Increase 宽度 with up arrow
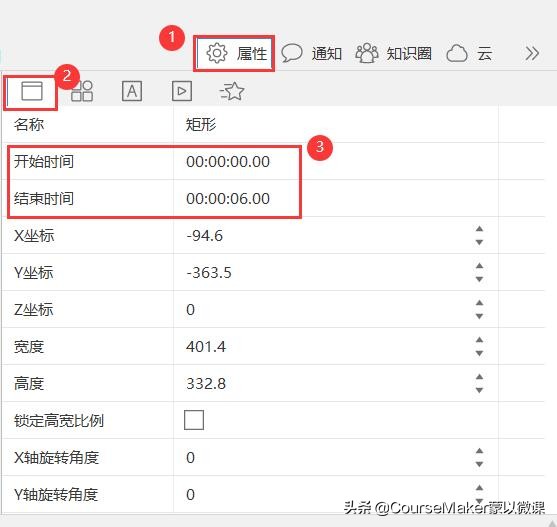557x527 pixels. 479,340
